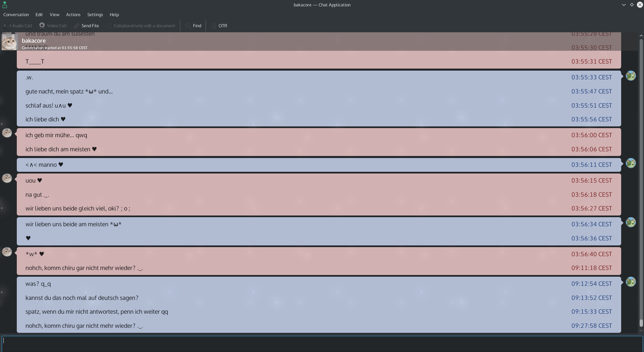Click the avatar beside 'was? q_q' message
The width and height of the screenshot is (644, 352).
point(631,282)
